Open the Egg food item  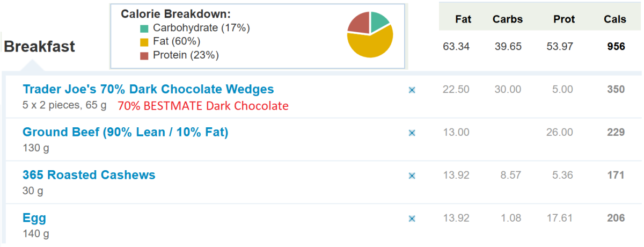point(34,218)
